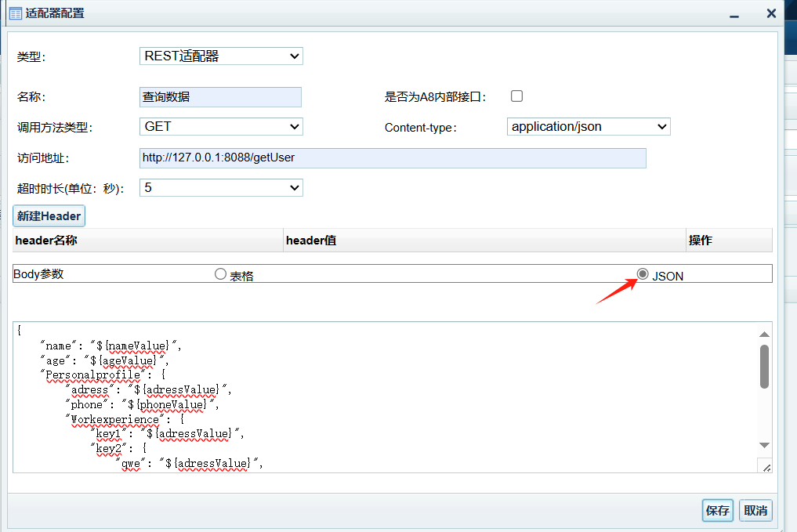Click the "Personalprofile" line in JSON
The image size is (797, 532).
[103, 375]
